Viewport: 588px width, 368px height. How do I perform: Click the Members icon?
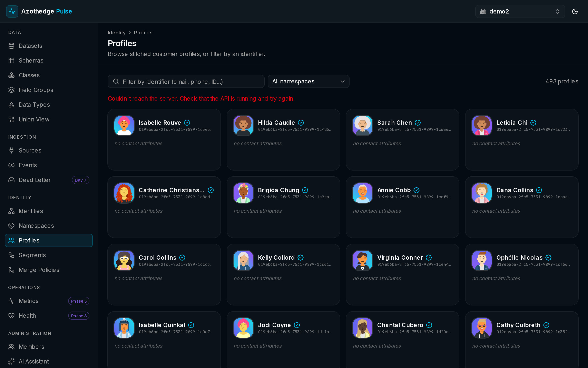(x=11, y=347)
